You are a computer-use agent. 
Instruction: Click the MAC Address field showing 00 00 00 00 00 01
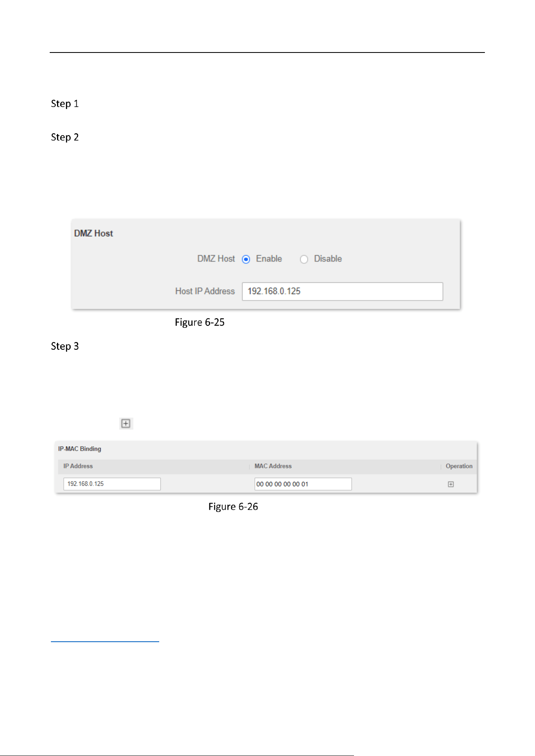(x=303, y=484)
